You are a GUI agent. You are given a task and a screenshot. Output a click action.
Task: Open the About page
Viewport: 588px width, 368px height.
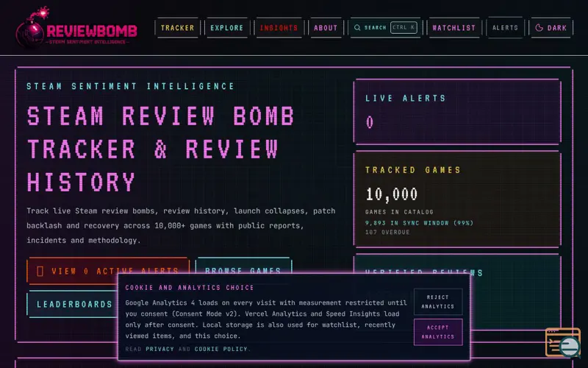326,28
